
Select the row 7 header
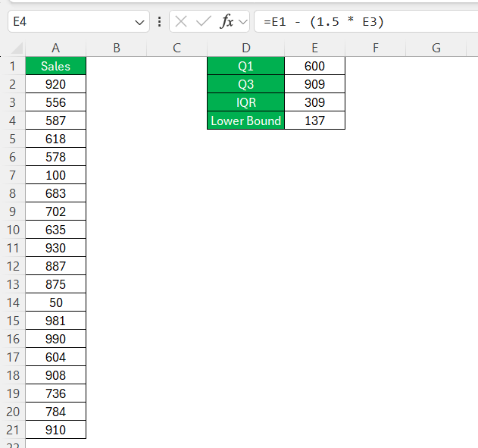pos(12,175)
